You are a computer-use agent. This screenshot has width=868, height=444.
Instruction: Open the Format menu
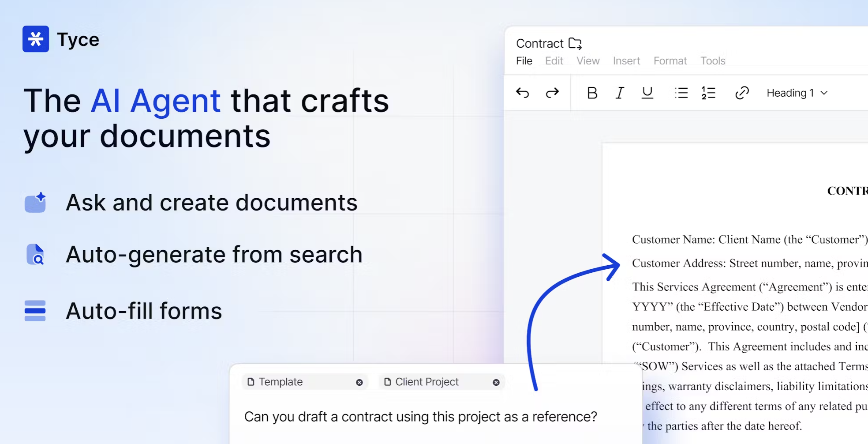click(x=670, y=61)
